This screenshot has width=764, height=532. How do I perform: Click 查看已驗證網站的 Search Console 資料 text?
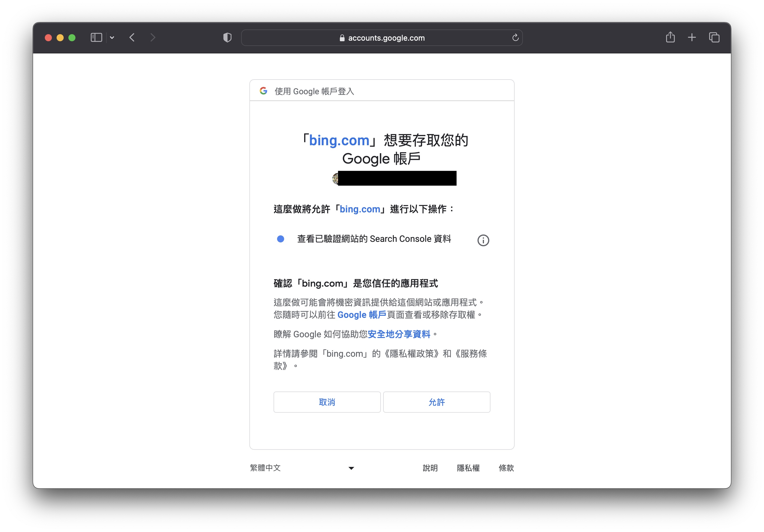(x=374, y=239)
